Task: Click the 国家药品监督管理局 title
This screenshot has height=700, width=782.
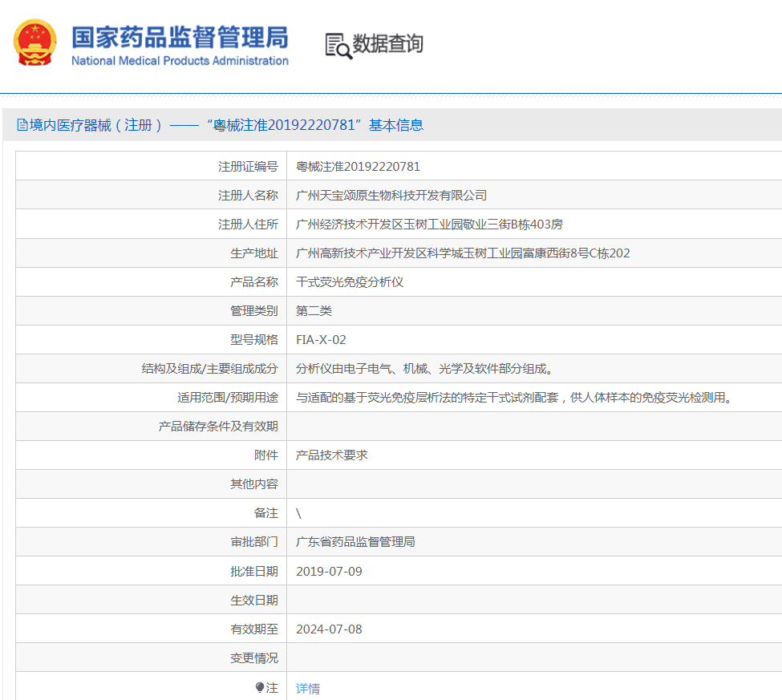Action: click(x=180, y=38)
